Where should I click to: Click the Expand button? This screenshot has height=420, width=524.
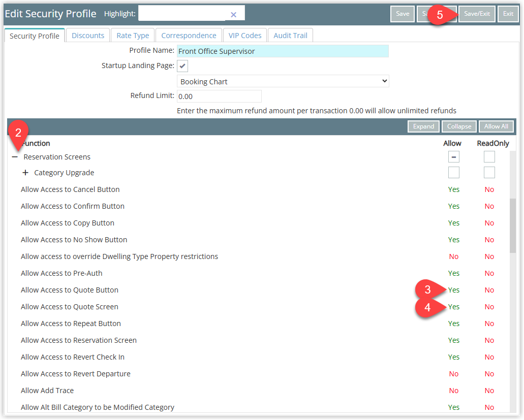tap(423, 126)
